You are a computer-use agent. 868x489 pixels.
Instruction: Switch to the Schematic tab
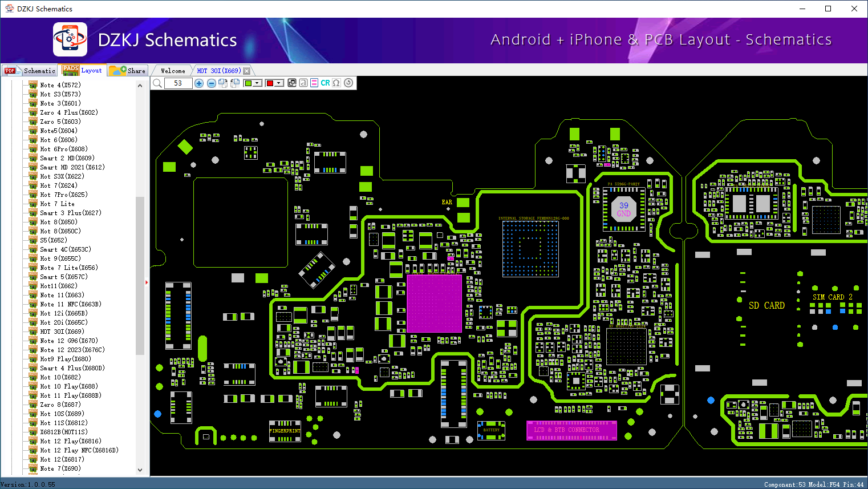(x=30, y=71)
